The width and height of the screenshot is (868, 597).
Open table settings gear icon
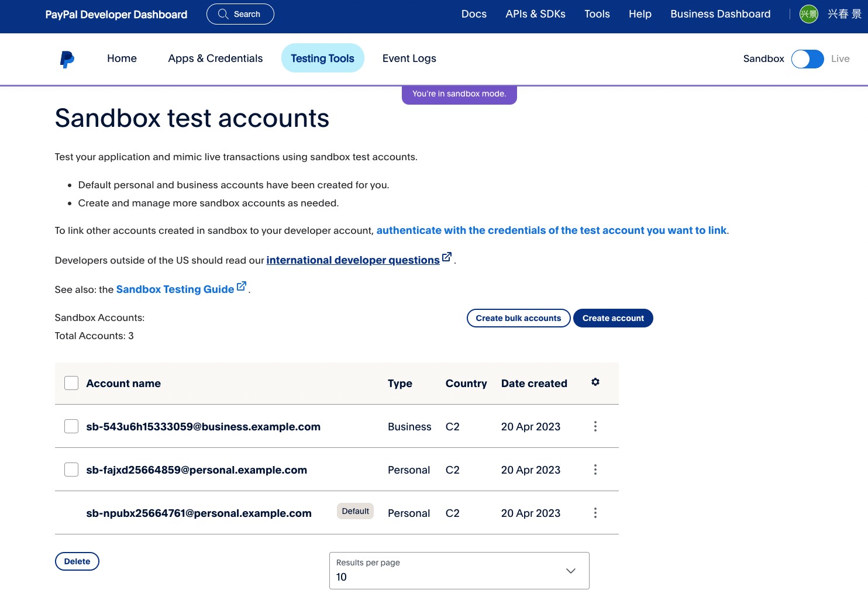coord(595,382)
